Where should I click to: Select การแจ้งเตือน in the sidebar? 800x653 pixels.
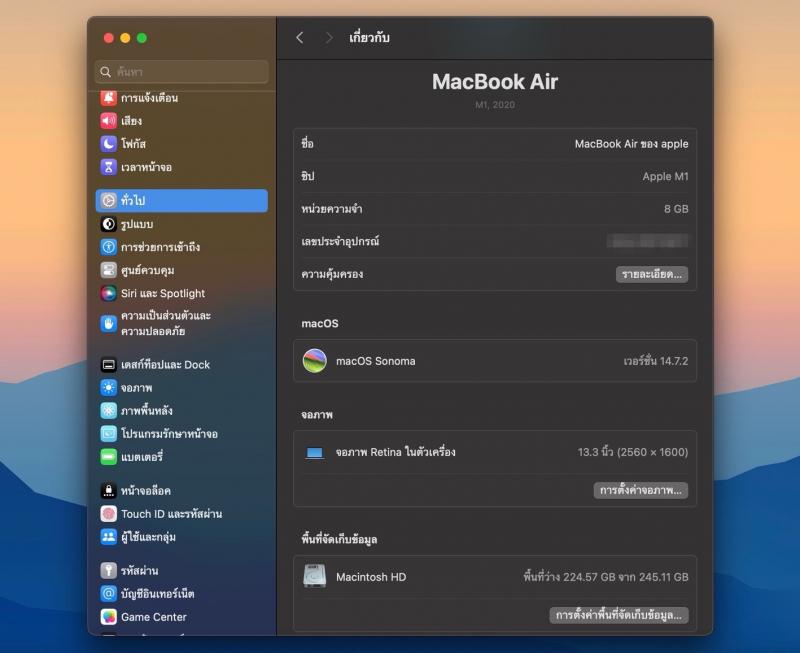pyautogui.click(x=149, y=98)
